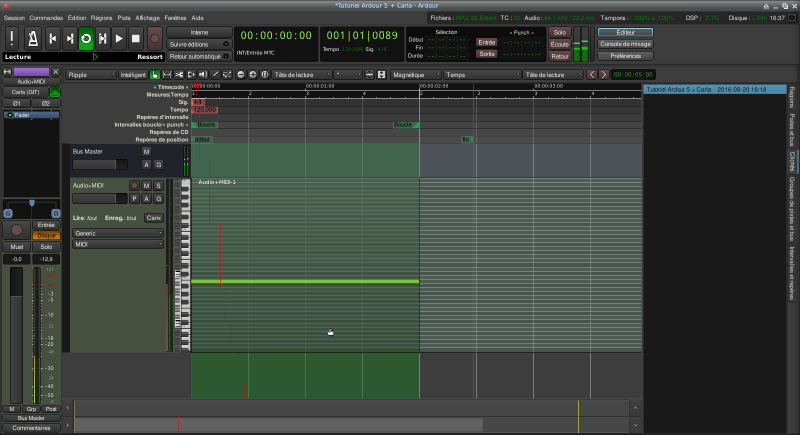Toggle Suivre éditions option
This screenshot has width=800, height=435.
[x=199, y=44]
